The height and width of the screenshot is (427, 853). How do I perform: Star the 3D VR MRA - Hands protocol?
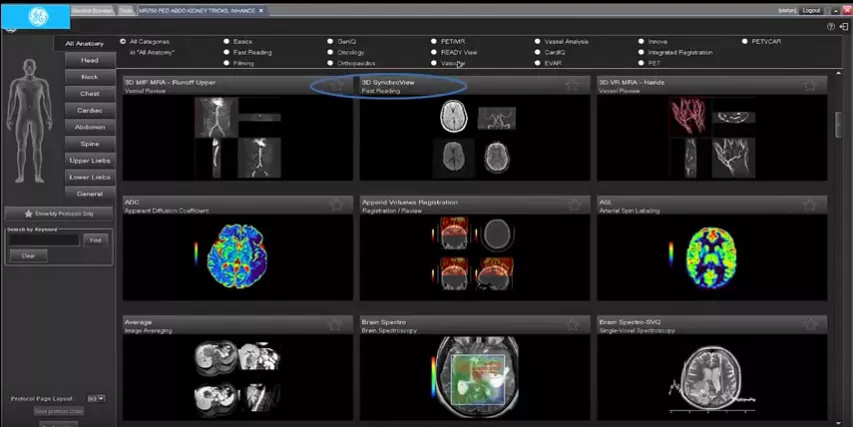pyautogui.click(x=809, y=85)
